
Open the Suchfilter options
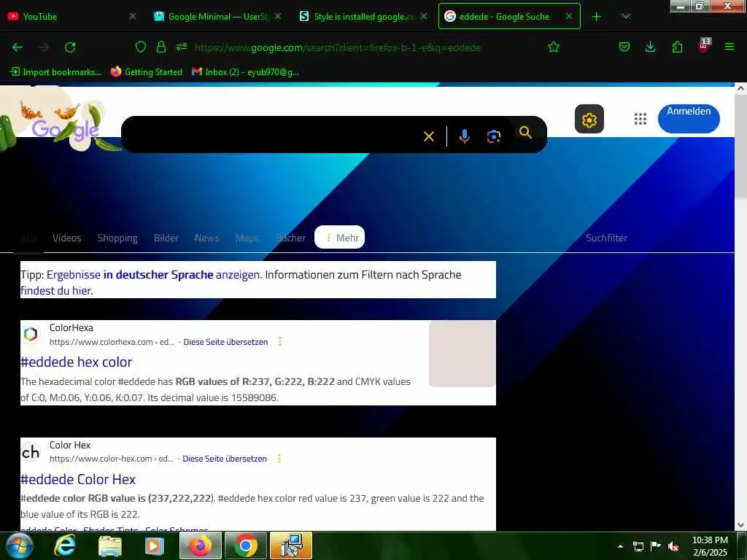pyautogui.click(x=606, y=238)
